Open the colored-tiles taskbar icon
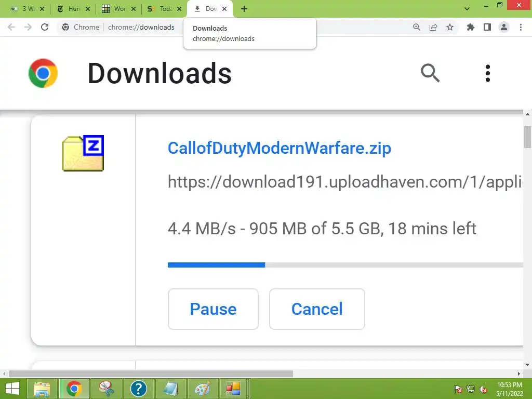Viewport: 532px width, 399px height. tap(233, 389)
